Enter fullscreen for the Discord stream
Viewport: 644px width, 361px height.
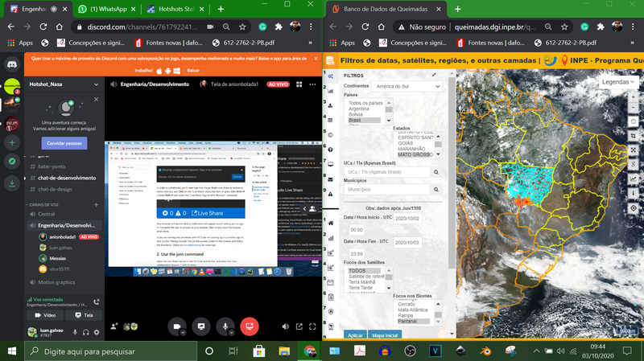point(312,326)
